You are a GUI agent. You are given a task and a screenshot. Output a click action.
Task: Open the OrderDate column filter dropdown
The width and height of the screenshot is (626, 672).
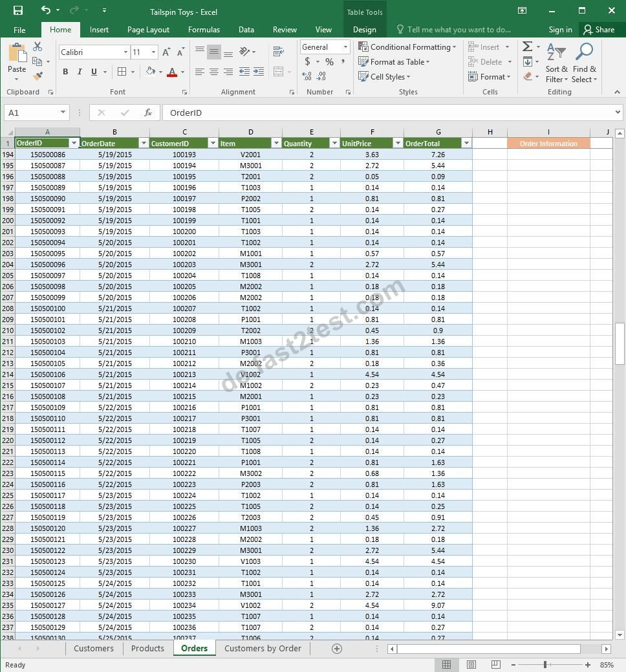point(144,143)
